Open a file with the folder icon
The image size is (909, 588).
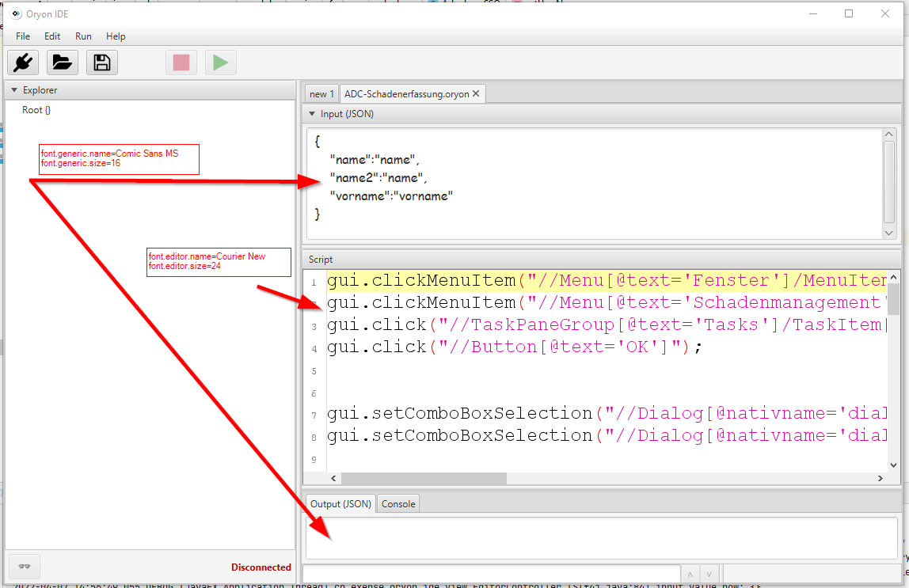click(x=63, y=63)
